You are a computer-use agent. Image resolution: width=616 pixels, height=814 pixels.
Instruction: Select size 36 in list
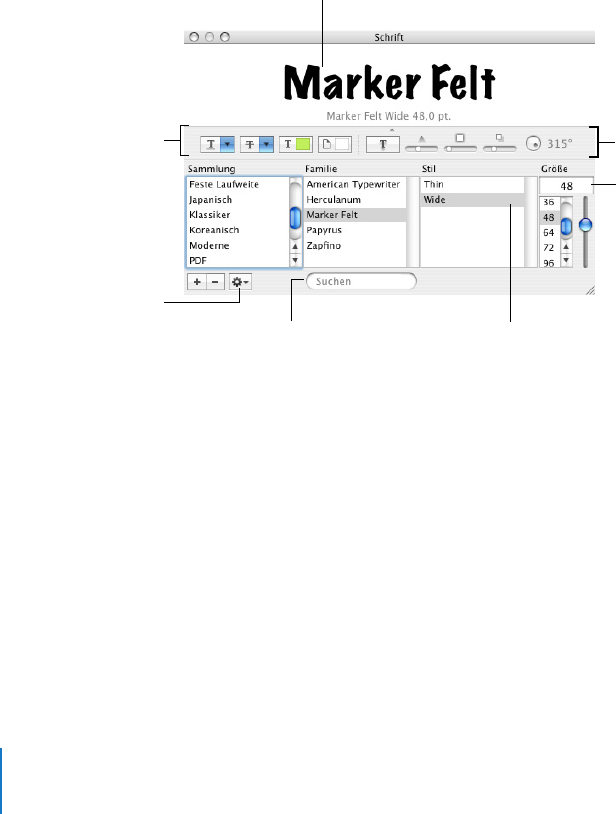(549, 202)
